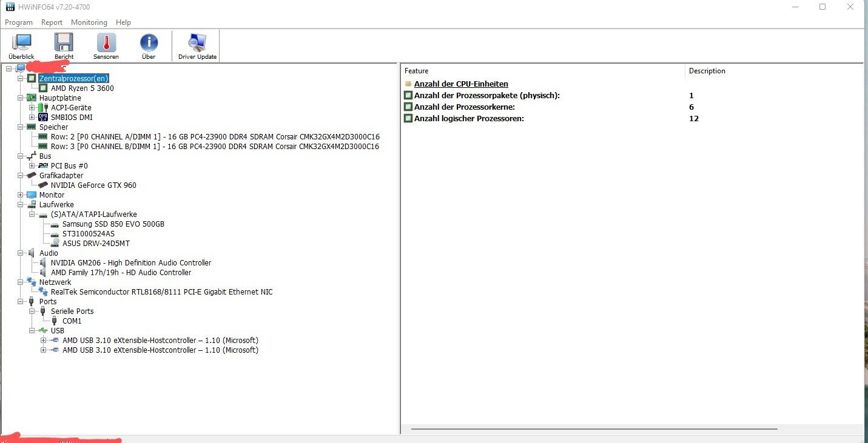Viewport: 868px width, 443px height.
Task: Select the Zentralprozessor(en) tree item
Action: click(74, 79)
